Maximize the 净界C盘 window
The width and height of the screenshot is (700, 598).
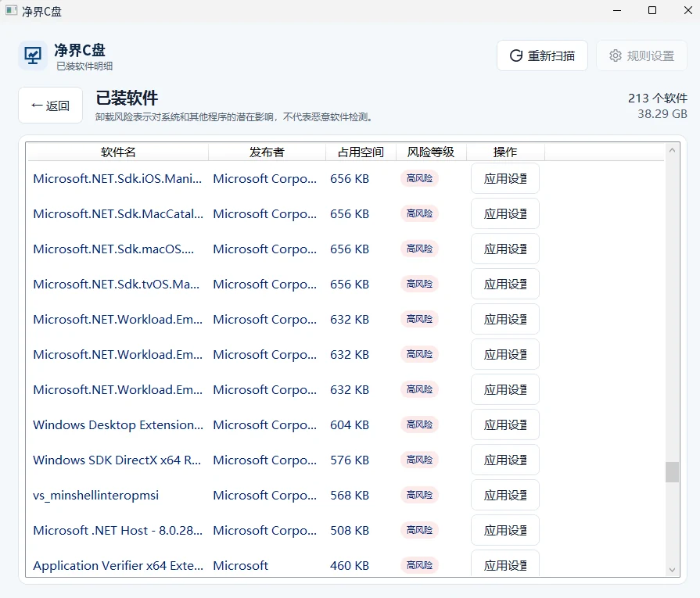coord(652,10)
